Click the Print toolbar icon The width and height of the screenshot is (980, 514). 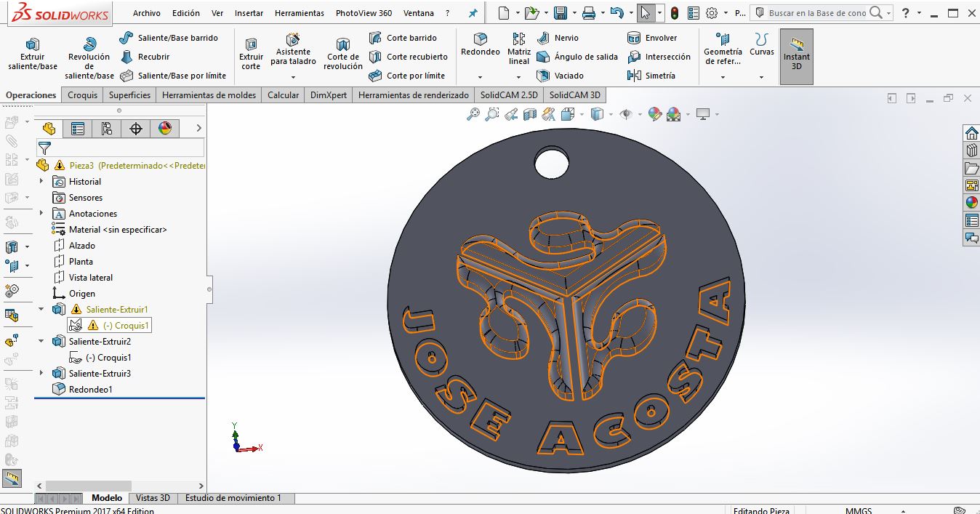[590, 13]
